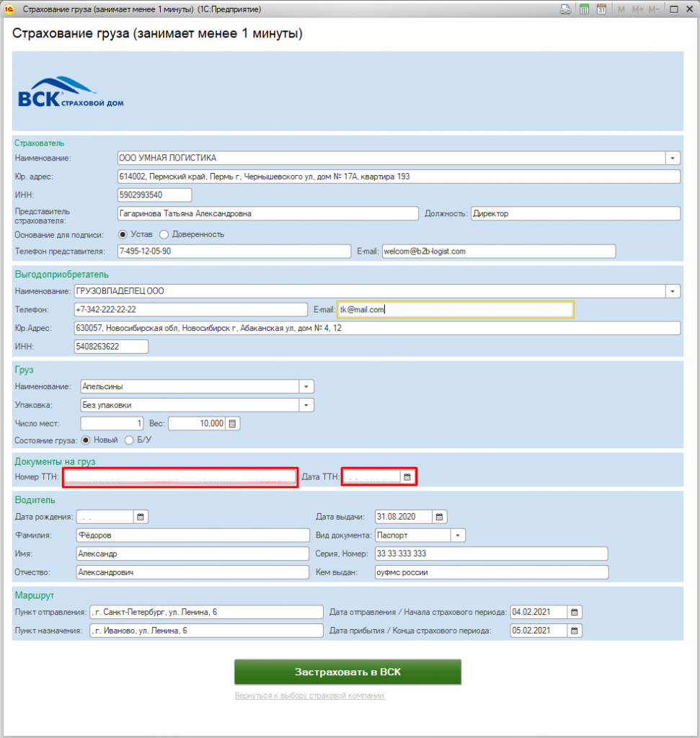
Task: Click the Число мест field
Action: click(112, 424)
